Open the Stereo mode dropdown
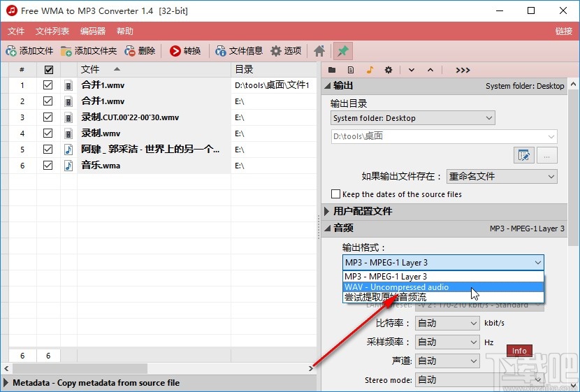 pyautogui.click(x=479, y=380)
